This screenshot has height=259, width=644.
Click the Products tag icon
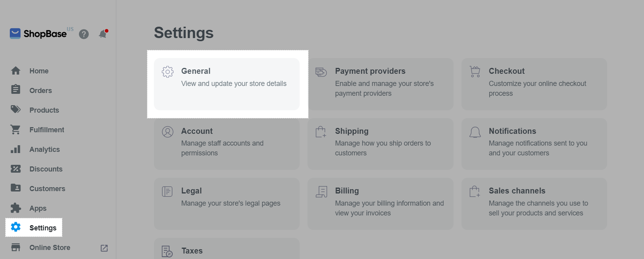coord(16,109)
